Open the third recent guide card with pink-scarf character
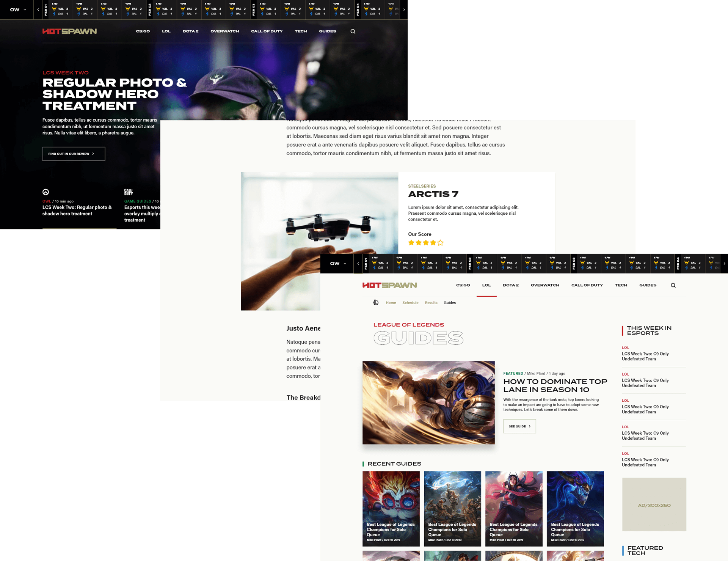 (x=514, y=509)
